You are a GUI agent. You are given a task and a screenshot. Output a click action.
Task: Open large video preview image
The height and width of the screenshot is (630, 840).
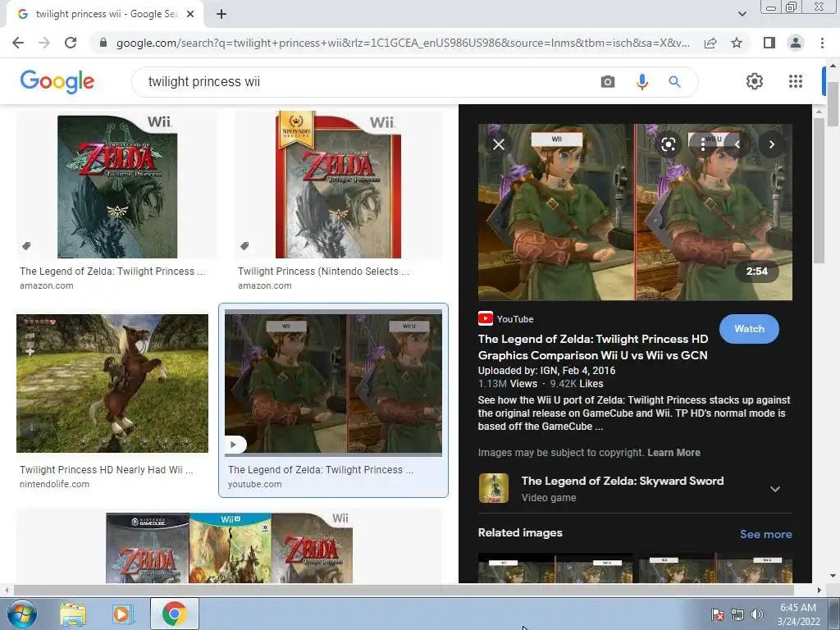[635, 212]
